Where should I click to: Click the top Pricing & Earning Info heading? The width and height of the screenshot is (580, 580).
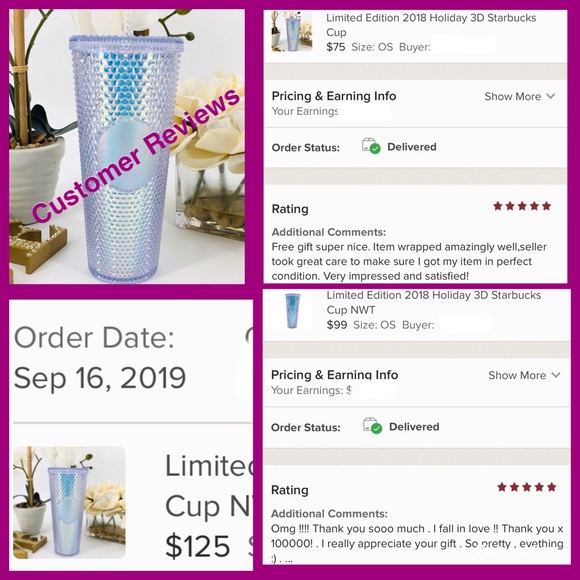pos(334,96)
